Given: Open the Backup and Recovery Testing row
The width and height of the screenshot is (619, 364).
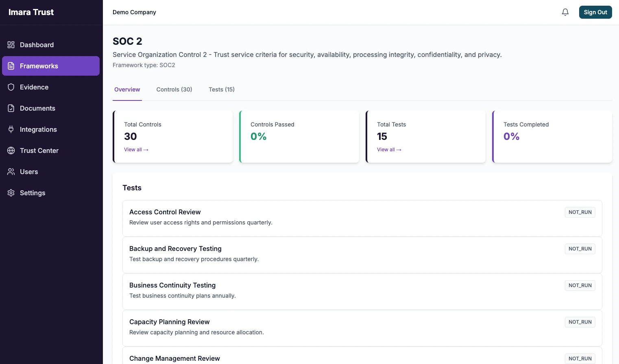Looking at the screenshot, I should (175, 248).
